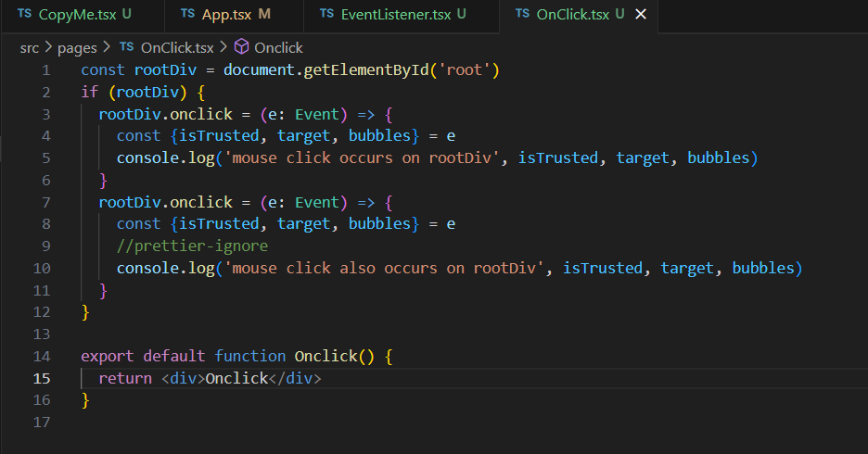Expand the chevron after OnClick.tsx breadcrumb
The image size is (868, 454).
click(223, 47)
